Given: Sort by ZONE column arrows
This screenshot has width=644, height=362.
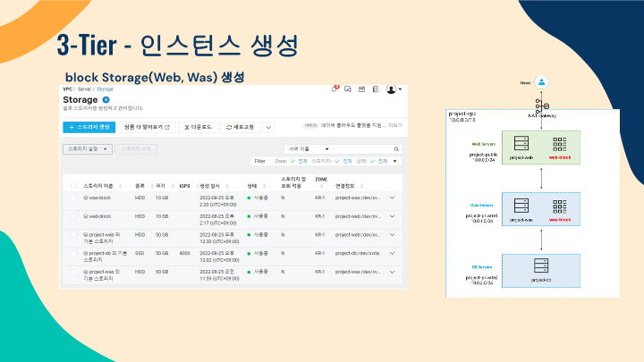Looking at the screenshot, I should (x=321, y=187).
